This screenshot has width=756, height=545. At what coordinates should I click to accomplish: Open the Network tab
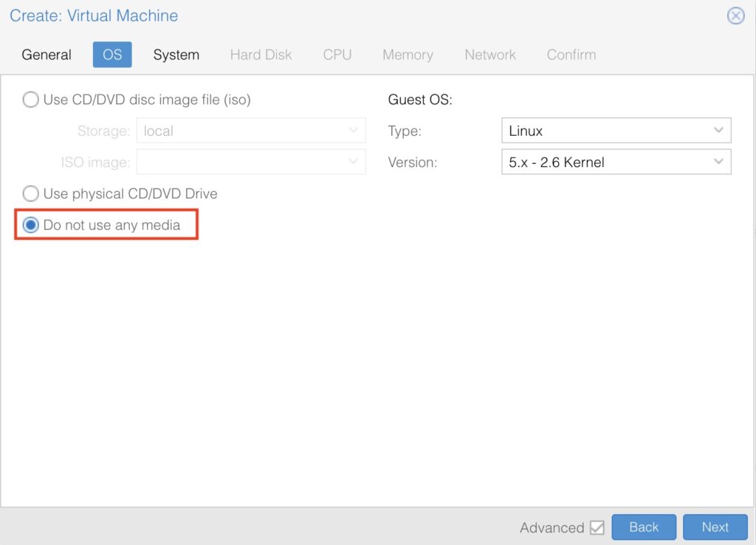pyautogui.click(x=490, y=55)
